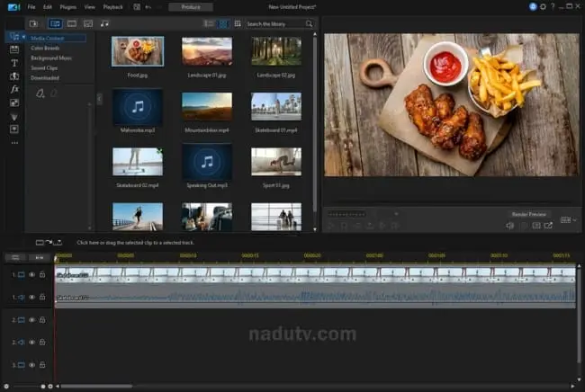The width and height of the screenshot is (585, 392).
Task: Click the search magnifier icon
Action: 309,24
